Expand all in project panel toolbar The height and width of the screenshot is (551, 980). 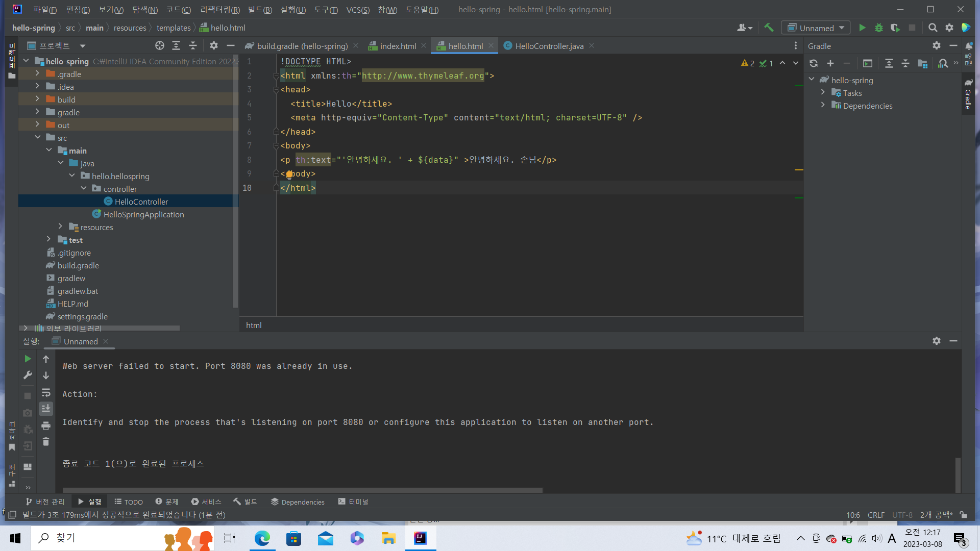[x=176, y=46]
